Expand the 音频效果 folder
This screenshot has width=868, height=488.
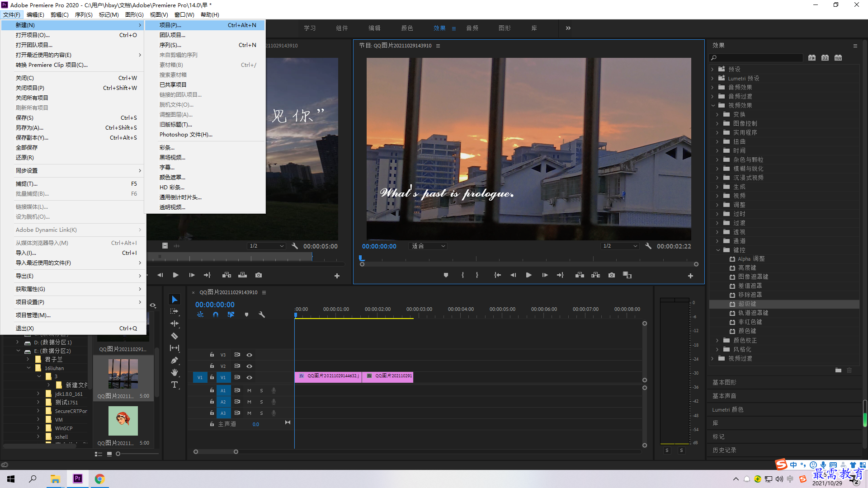pyautogui.click(x=713, y=87)
